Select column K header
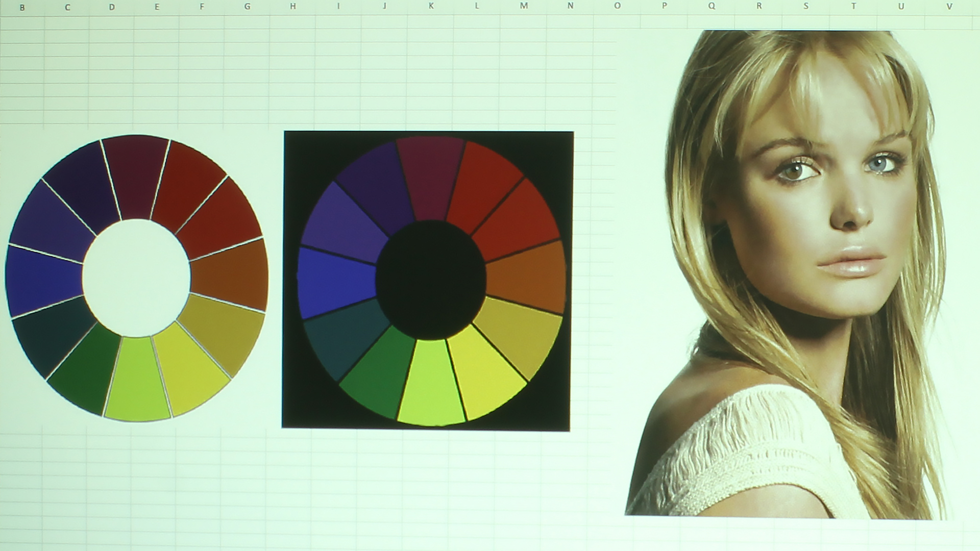Viewport: 980px width, 551px height. (x=431, y=6)
